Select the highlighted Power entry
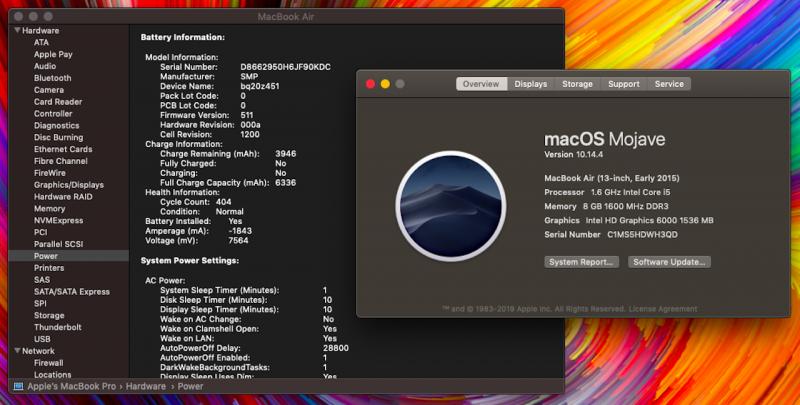The image size is (800, 405). pos(69,256)
